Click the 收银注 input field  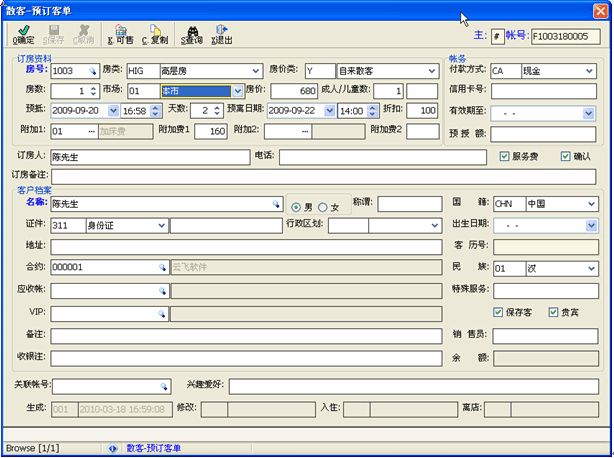click(x=246, y=359)
